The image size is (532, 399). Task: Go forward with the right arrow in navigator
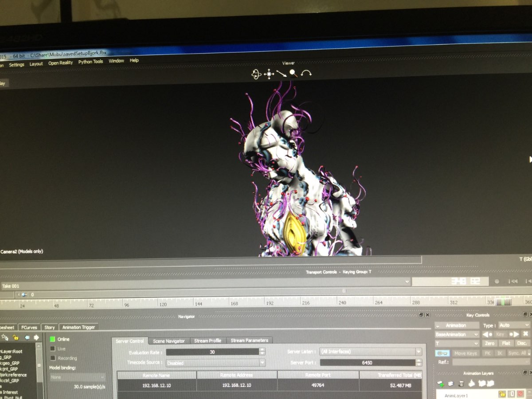pos(36,337)
